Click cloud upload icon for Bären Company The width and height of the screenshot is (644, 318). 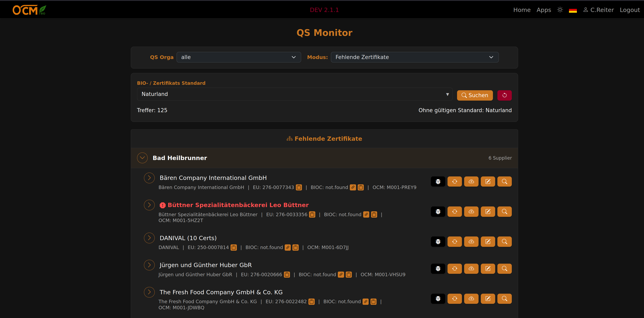click(471, 182)
